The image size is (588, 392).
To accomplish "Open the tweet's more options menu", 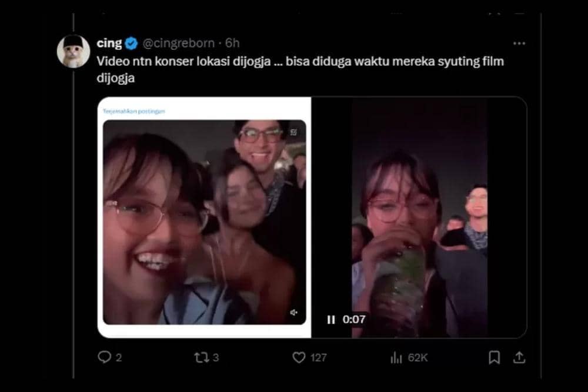I will point(519,43).
